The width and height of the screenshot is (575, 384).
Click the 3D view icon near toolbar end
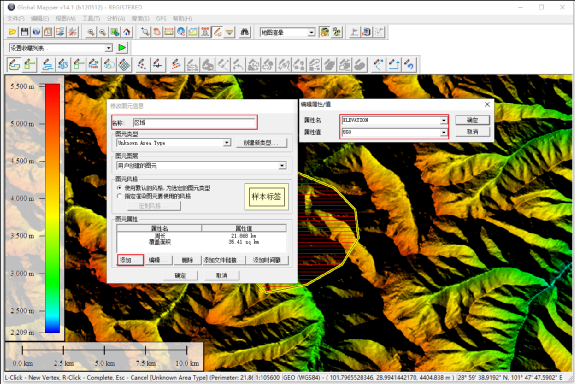click(x=366, y=32)
